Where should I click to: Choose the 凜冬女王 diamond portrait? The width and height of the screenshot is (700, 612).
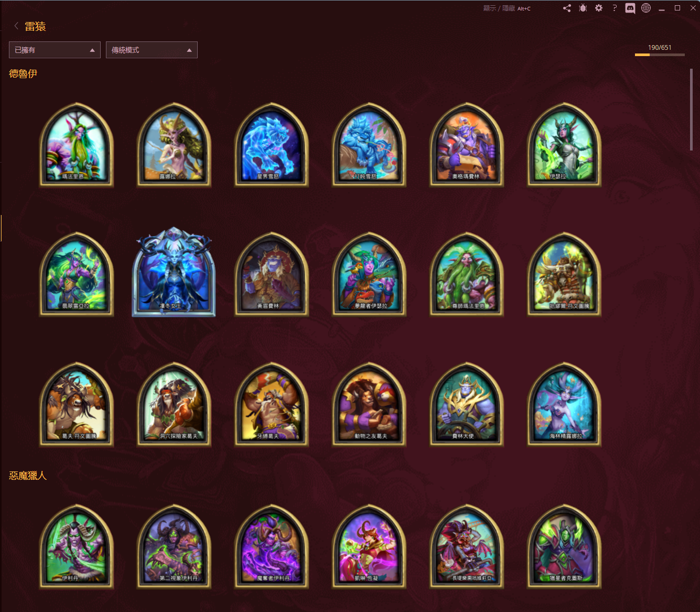[x=174, y=273]
